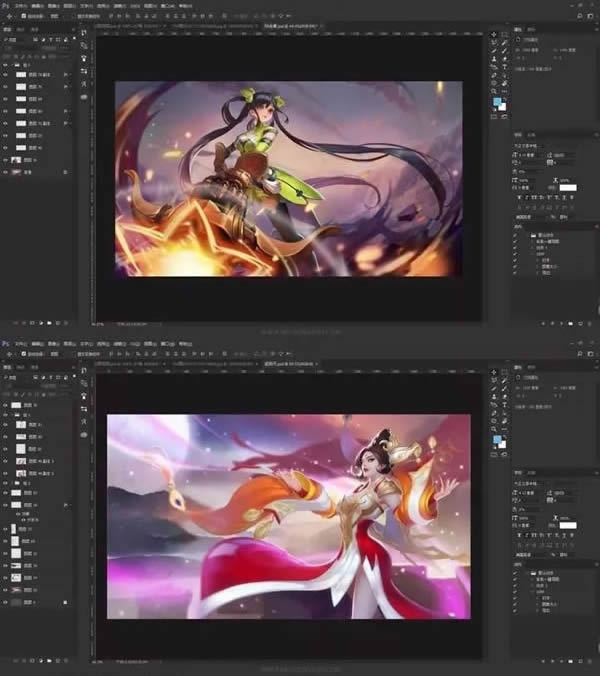600x676 pixels.
Task: Select the Move tool in lower window toolbox
Action: (493, 374)
